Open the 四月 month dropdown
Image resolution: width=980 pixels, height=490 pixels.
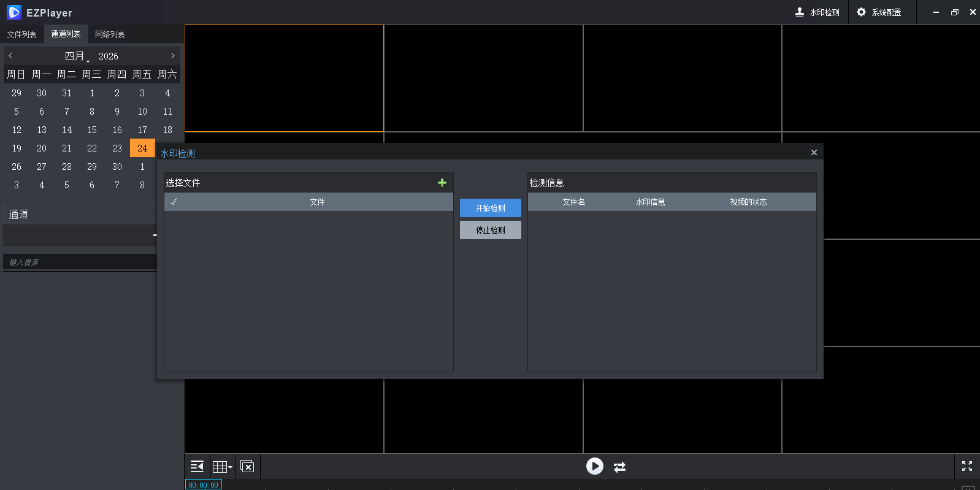coord(77,56)
